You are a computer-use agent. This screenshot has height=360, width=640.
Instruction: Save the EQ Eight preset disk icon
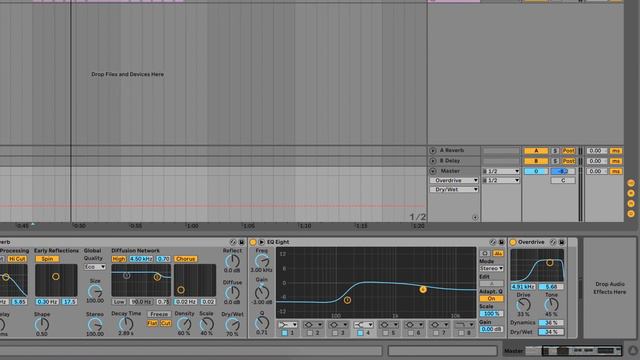click(502, 242)
